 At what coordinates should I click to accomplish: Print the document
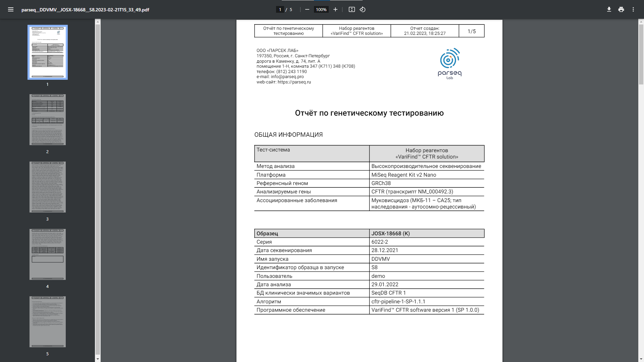(x=621, y=10)
